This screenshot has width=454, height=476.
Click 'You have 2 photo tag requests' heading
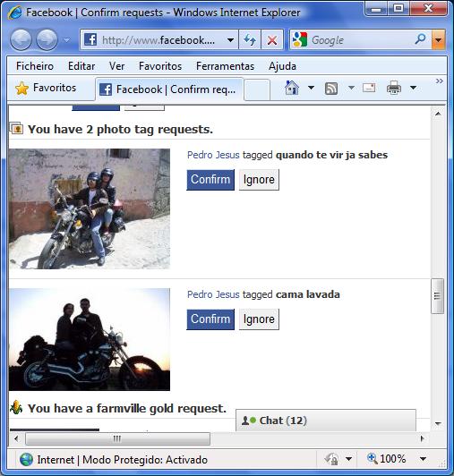(x=120, y=130)
